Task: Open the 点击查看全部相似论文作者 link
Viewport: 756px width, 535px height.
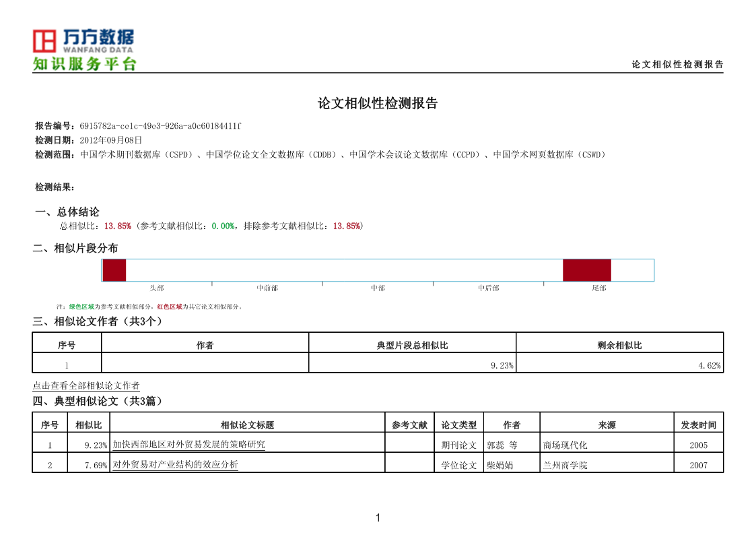Action: point(86,386)
